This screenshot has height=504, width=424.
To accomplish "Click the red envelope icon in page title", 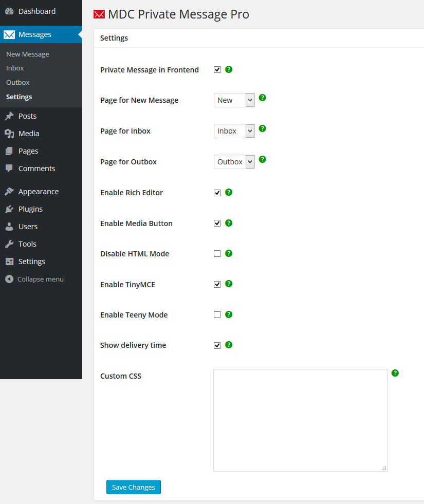I will click(99, 14).
